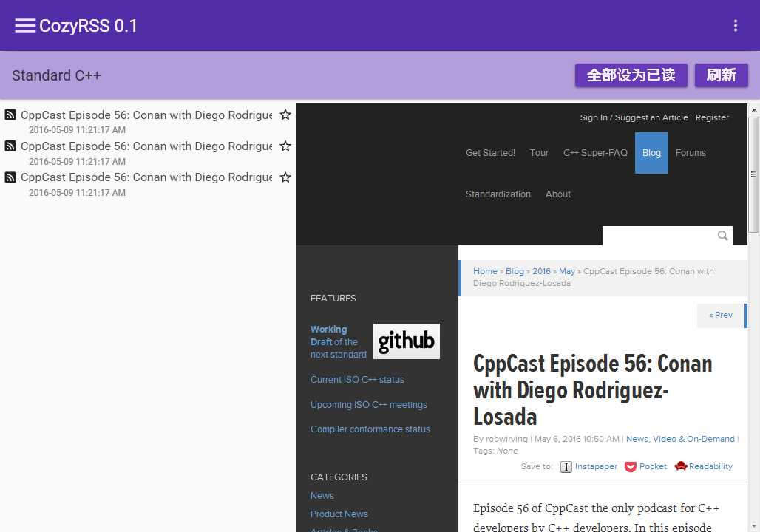760x532 pixels.
Task: Open Current ISO C++ status link
Action: pos(357,380)
